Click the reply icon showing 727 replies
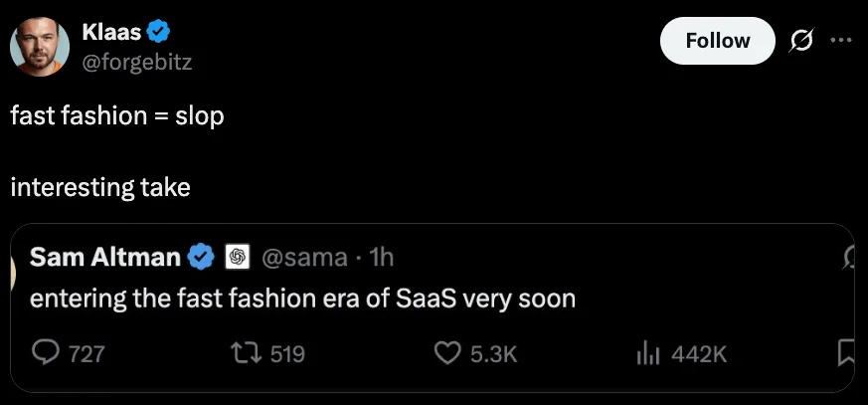Image resolution: width=868 pixels, height=405 pixels. point(46,353)
